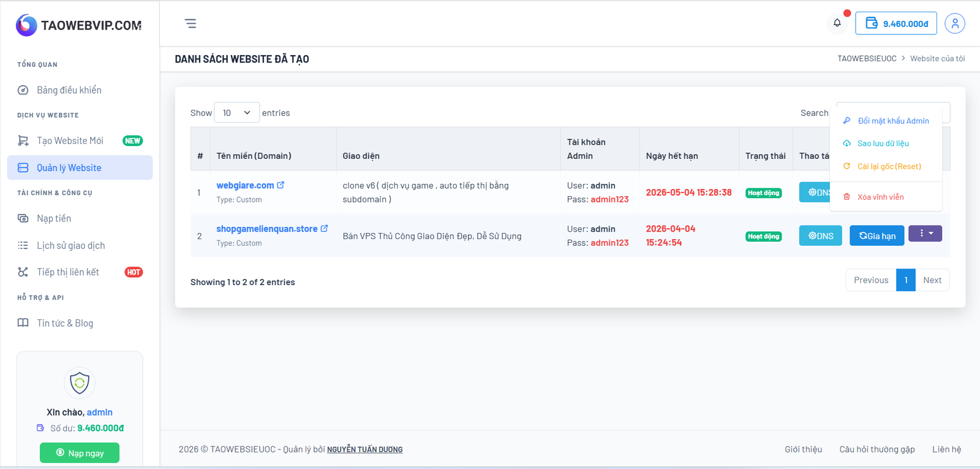980x469 pixels.
Task: Open the NGUYỄN TUẤN DƯƠNG footer link
Action: 364,449
